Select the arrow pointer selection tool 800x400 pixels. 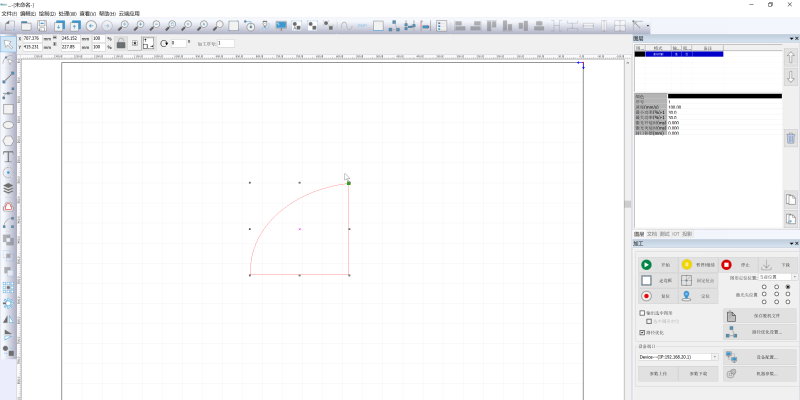pos(8,44)
